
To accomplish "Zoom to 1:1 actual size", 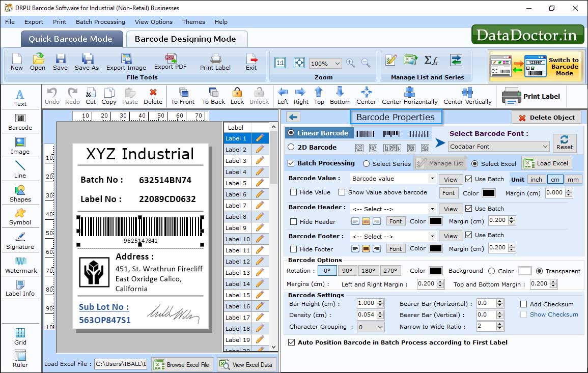I will [x=280, y=63].
